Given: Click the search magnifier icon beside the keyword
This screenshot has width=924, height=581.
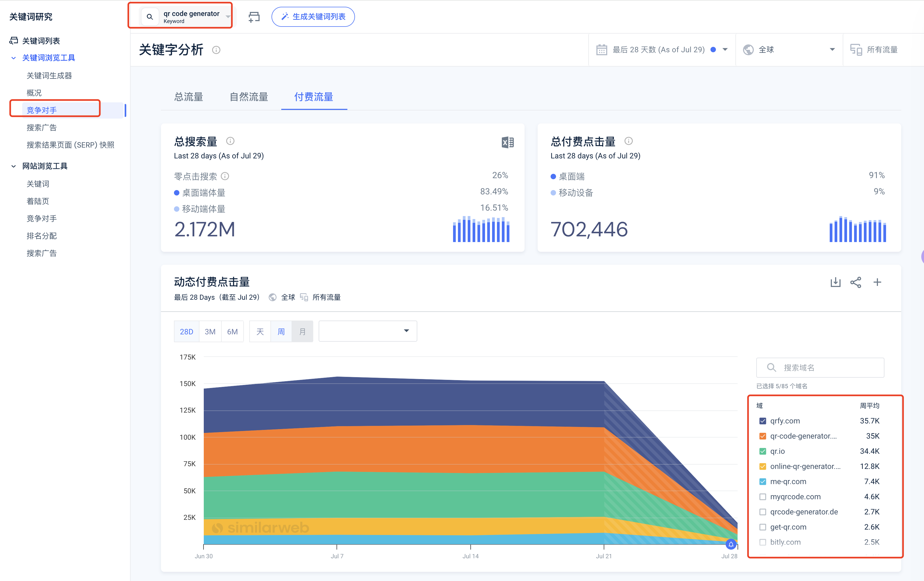Looking at the screenshot, I should [x=150, y=17].
